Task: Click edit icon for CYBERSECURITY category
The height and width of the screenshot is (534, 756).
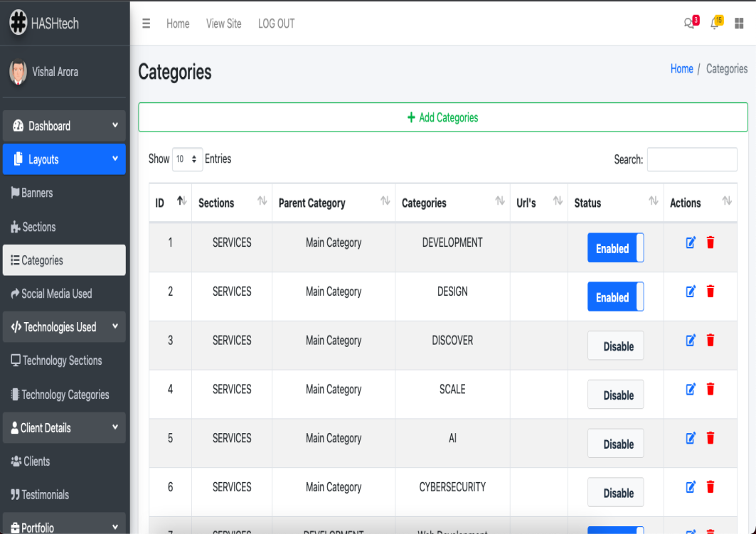Action: click(690, 487)
